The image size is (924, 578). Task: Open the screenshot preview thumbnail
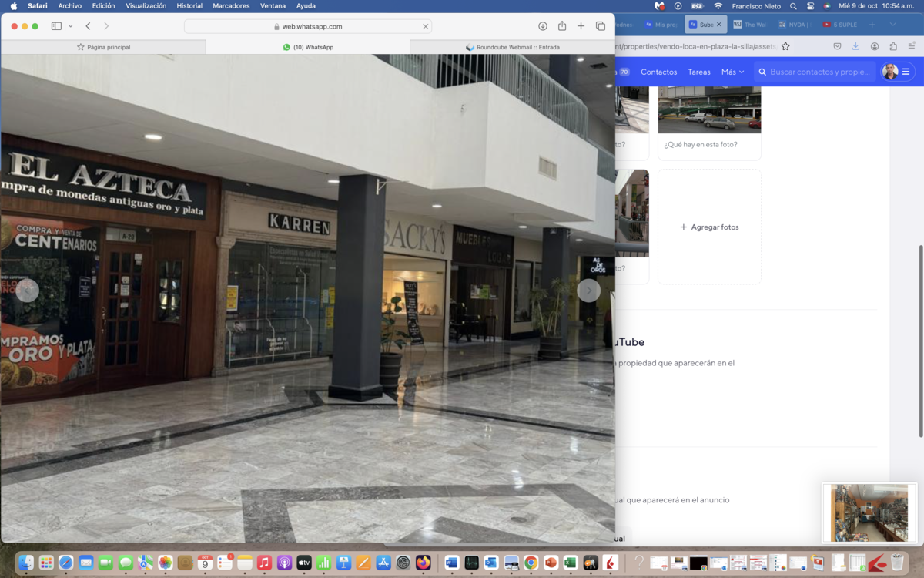point(869,513)
